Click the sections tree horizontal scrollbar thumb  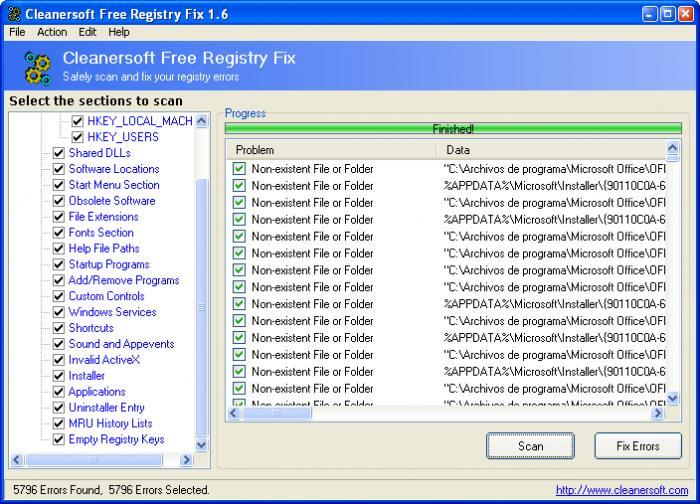(x=94, y=459)
